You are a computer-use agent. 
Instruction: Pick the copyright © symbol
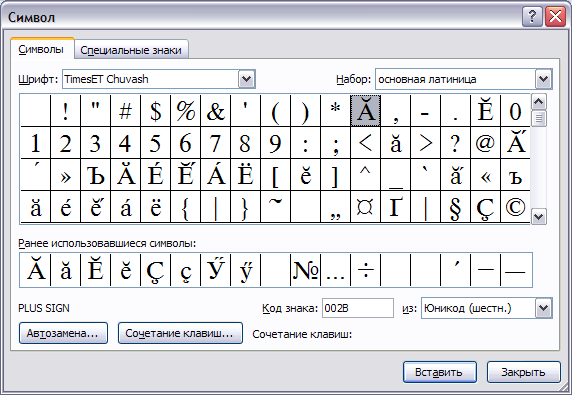[515, 206]
